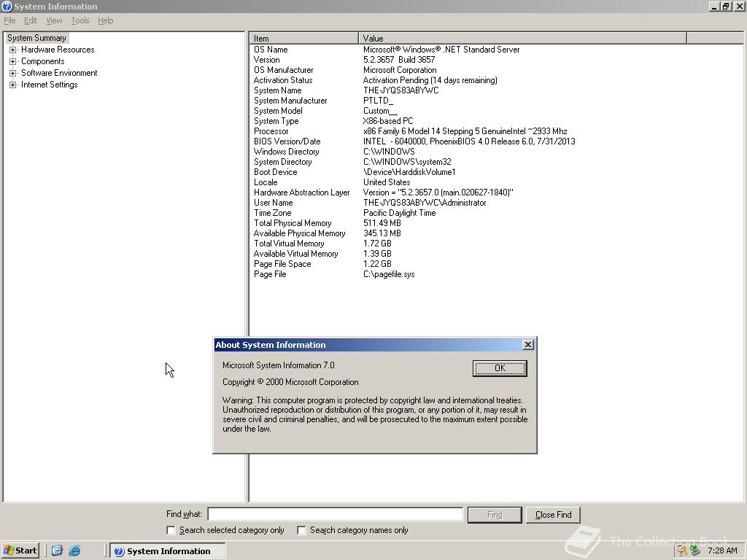Toggle Search category names only checkbox
This screenshot has height=560, width=747.
pyautogui.click(x=301, y=530)
